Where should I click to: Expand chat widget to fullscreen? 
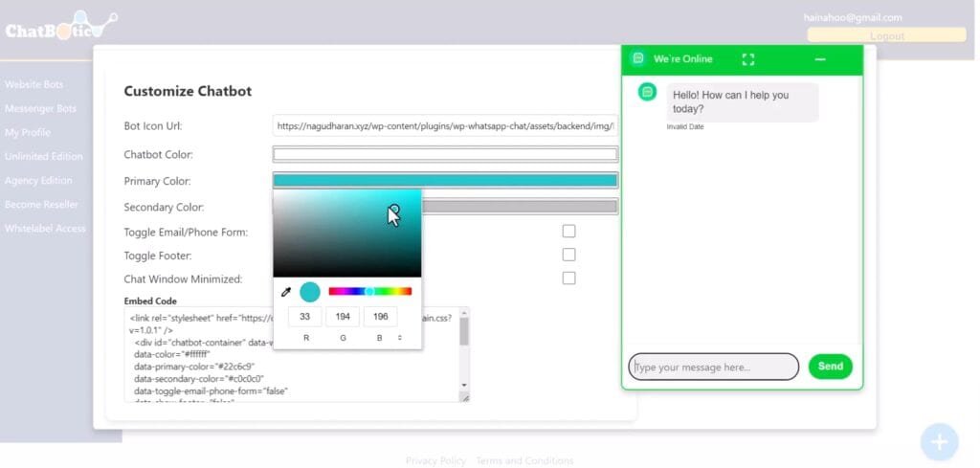click(748, 59)
